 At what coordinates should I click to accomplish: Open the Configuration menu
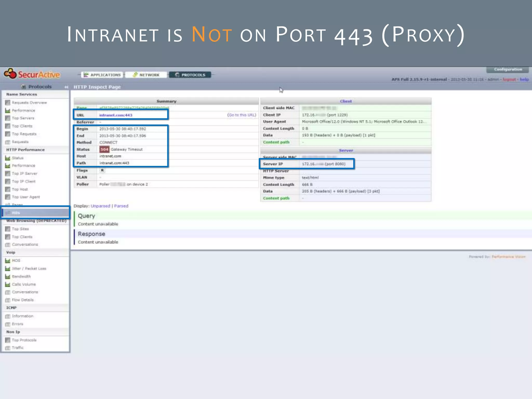[x=508, y=69]
